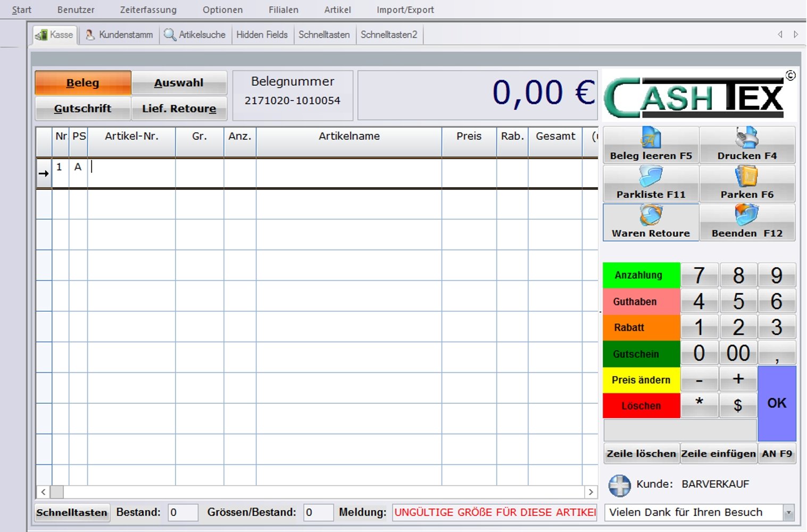The height and width of the screenshot is (532, 807).
Task: Tap keypad digit 3
Action: 777,327
